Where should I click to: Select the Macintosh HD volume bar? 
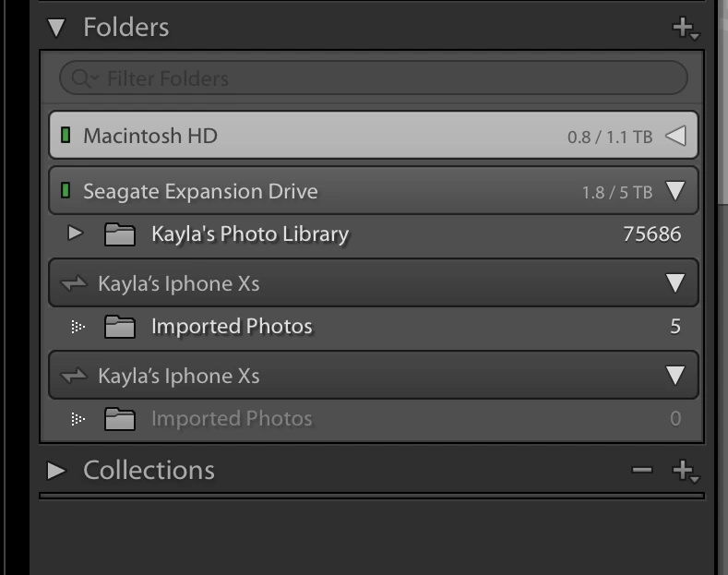point(374,135)
